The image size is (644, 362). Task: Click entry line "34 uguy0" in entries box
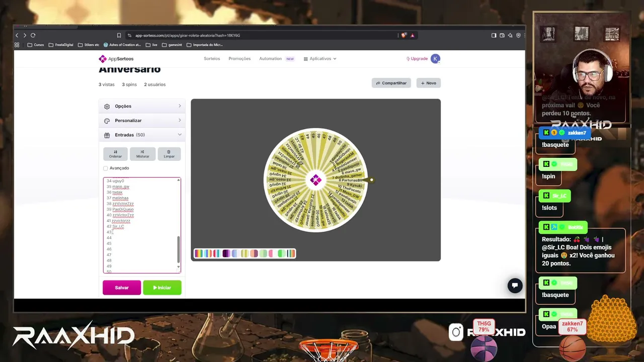[115, 181]
